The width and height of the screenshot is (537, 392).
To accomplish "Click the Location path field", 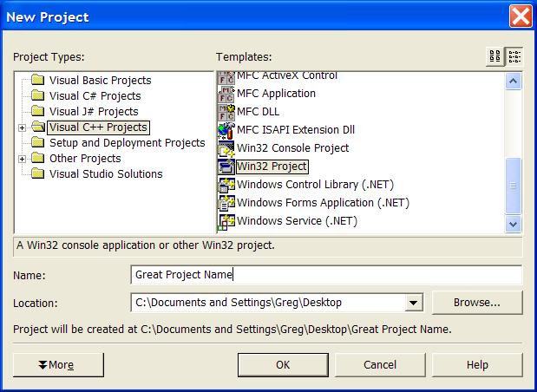I will pyautogui.click(x=268, y=303).
